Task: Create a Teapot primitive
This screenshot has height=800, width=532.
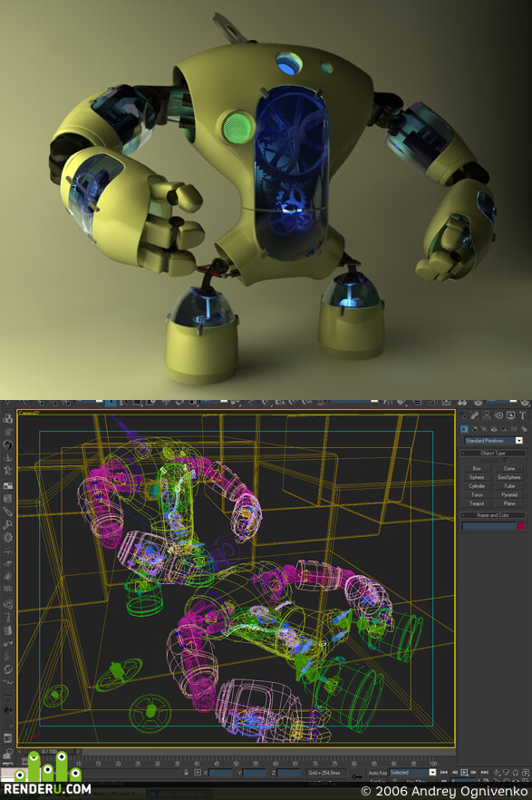Action: pos(477,503)
